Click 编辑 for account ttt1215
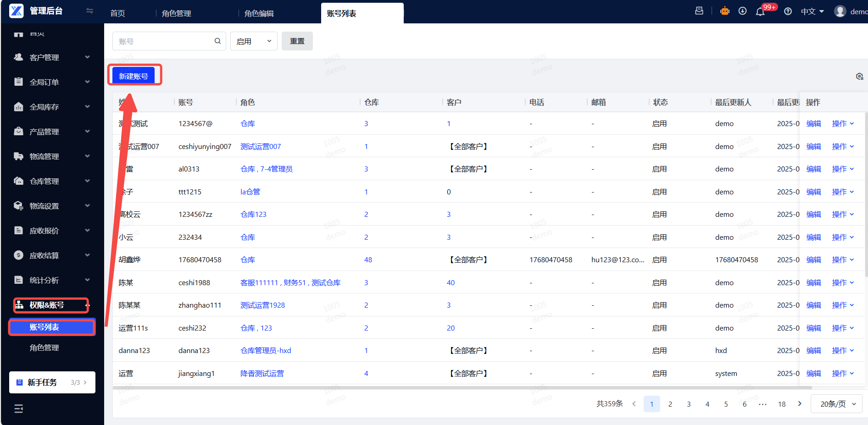Image resolution: width=868 pixels, height=425 pixels. 814,192
